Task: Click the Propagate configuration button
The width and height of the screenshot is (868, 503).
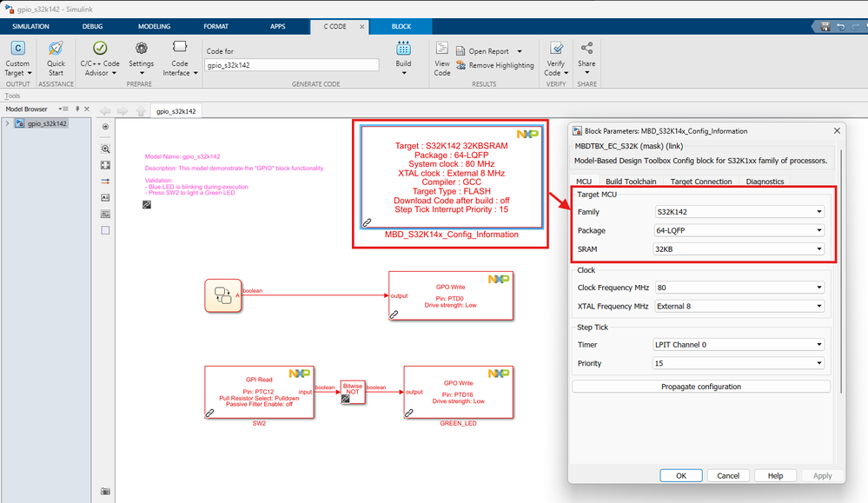Action: 701,387
